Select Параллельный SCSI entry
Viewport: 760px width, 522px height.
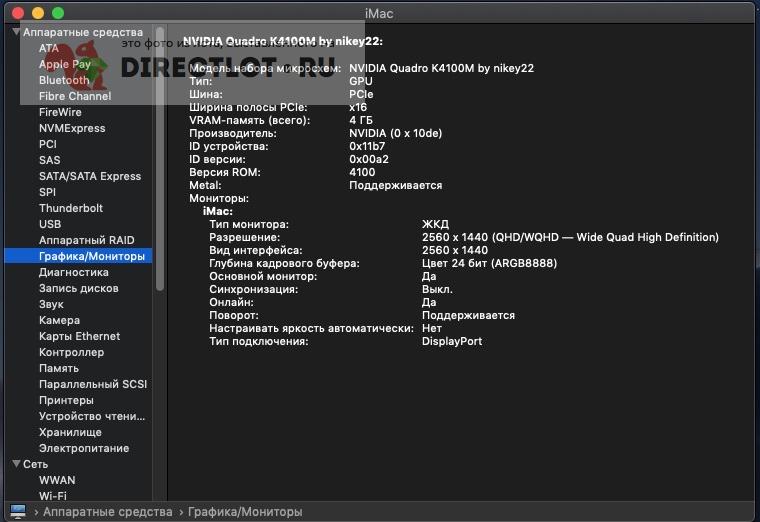coord(93,384)
